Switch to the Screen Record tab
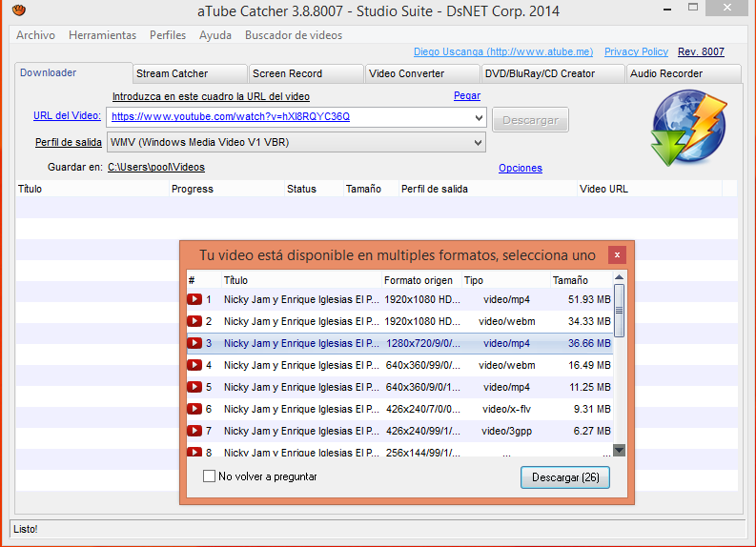 click(x=306, y=73)
